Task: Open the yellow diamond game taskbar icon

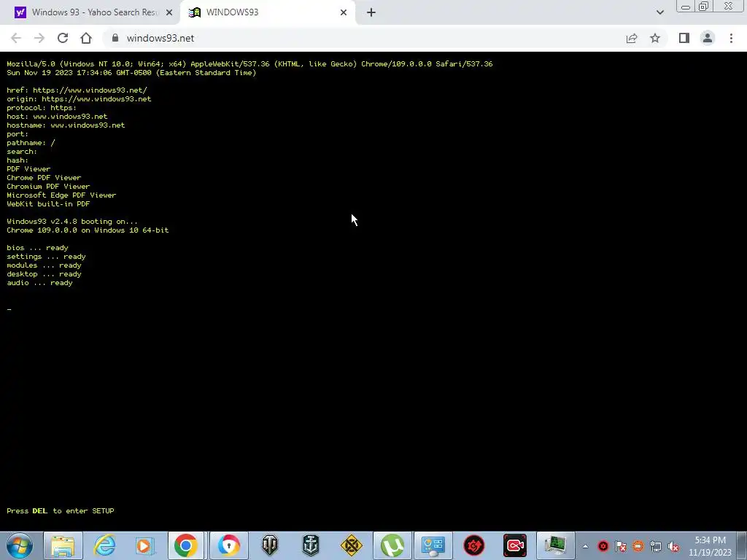Action: (352, 545)
